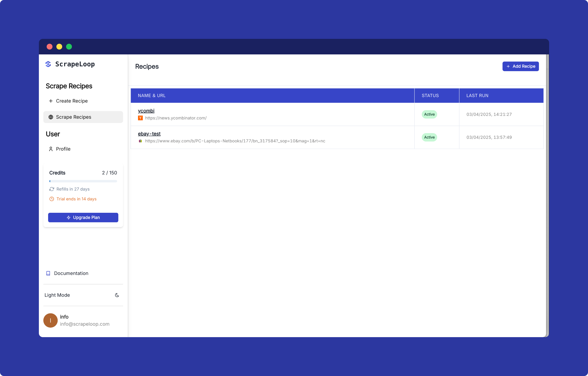This screenshot has height=376, width=588.
Task: Click the user avatar with letter I
Action: tap(51, 320)
